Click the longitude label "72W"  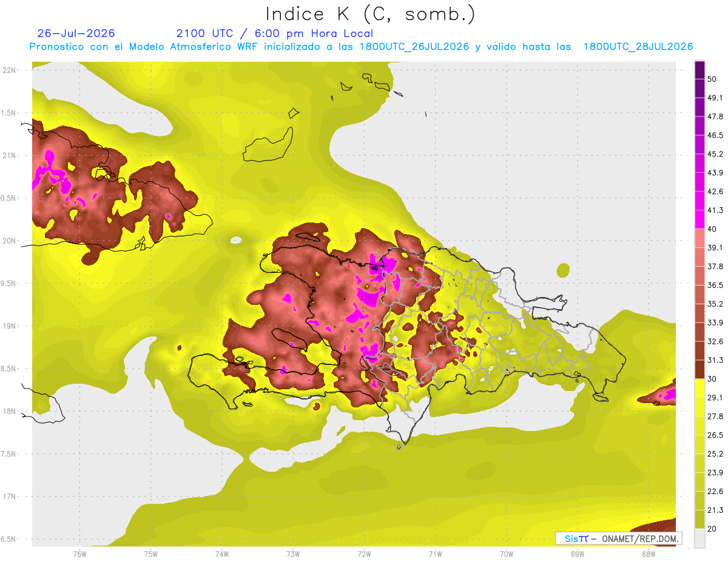pyautogui.click(x=364, y=554)
